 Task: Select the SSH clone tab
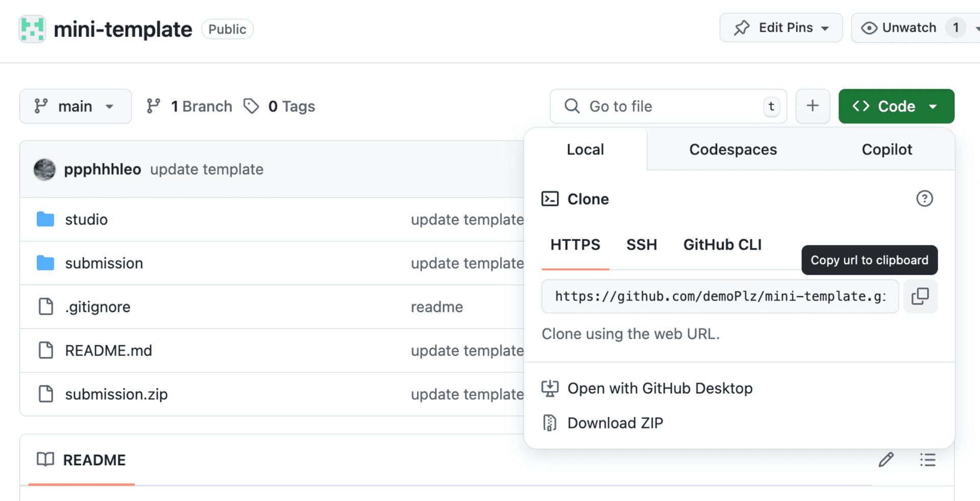click(x=642, y=245)
